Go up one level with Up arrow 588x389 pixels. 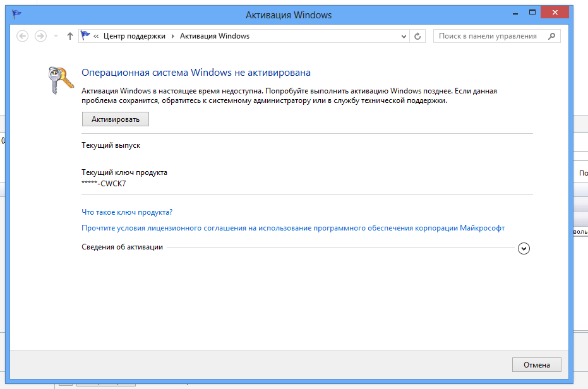pos(70,37)
